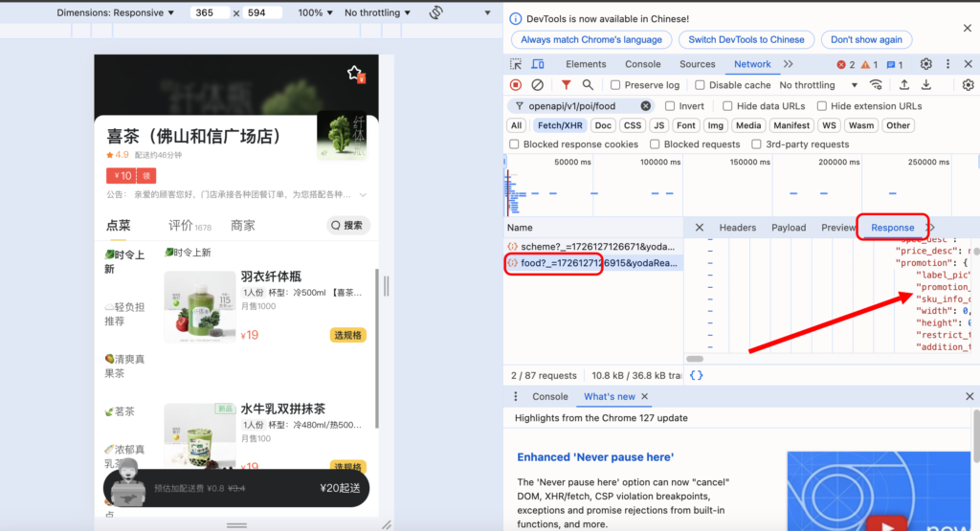Open device toolbar No throttling dropdown
This screenshot has height=531, width=980.
click(x=377, y=12)
